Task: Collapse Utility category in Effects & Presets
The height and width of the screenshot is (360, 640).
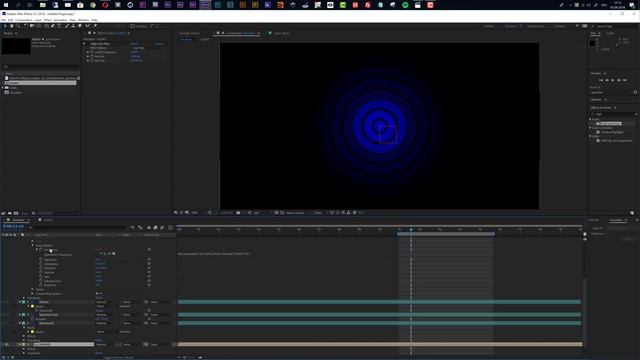Action: click(590, 136)
